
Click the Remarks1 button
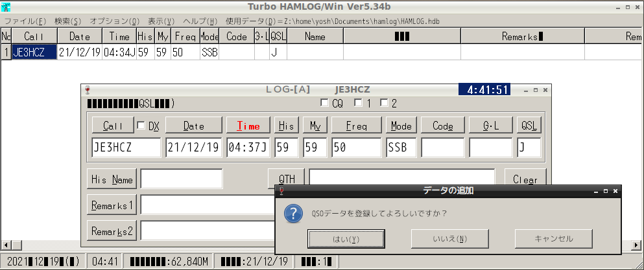click(112, 205)
